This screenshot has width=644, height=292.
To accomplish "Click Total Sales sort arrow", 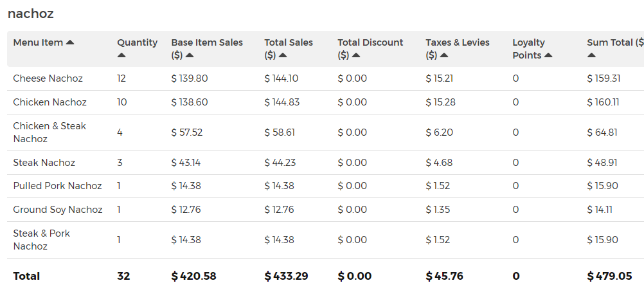I will tap(283, 55).
